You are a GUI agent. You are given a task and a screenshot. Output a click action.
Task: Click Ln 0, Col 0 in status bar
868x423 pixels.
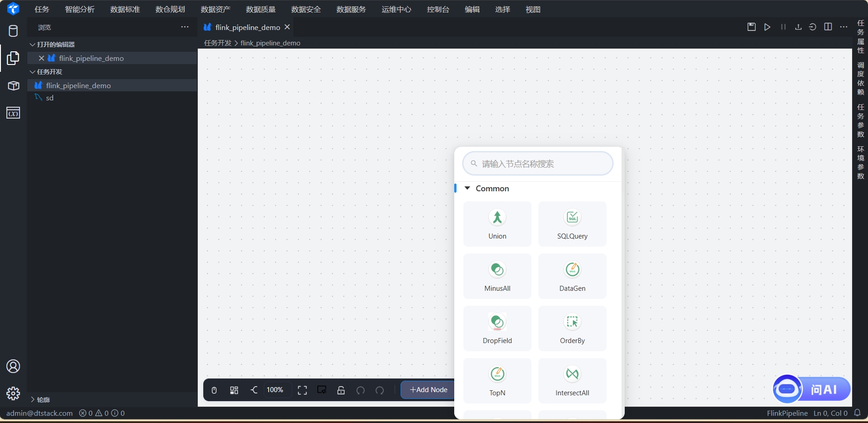(x=831, y=413)
